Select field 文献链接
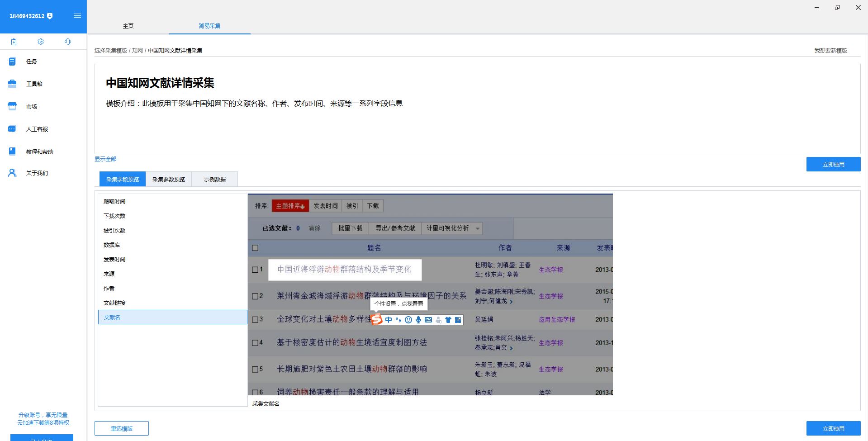This screenshot has height=441, width=868. (173, 303)
